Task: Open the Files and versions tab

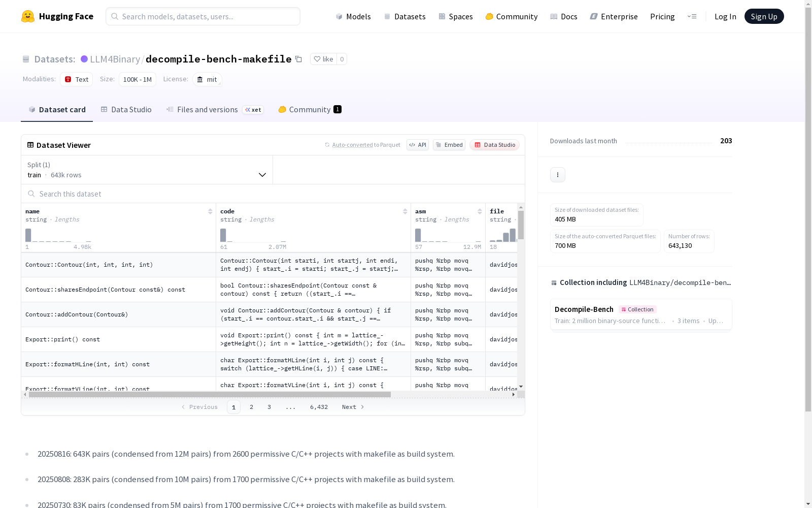Action: pyautogui.click(x=215, y=110)
